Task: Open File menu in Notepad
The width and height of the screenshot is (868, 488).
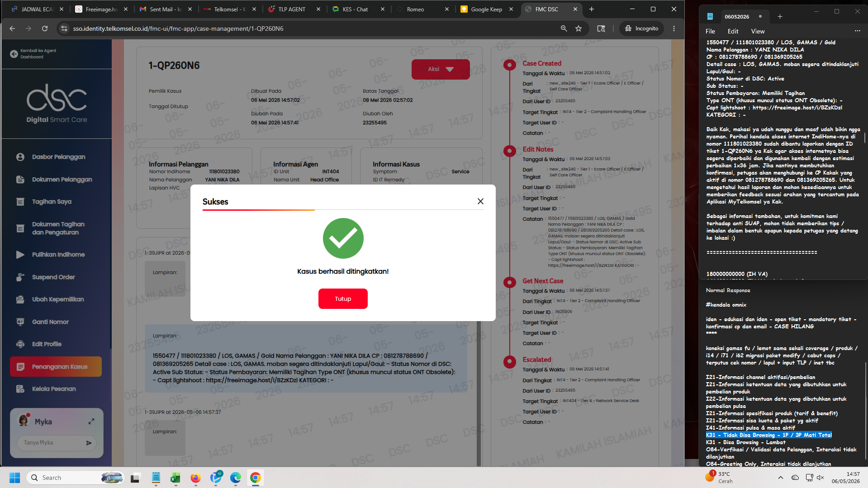Action: (x=710, y=31)
